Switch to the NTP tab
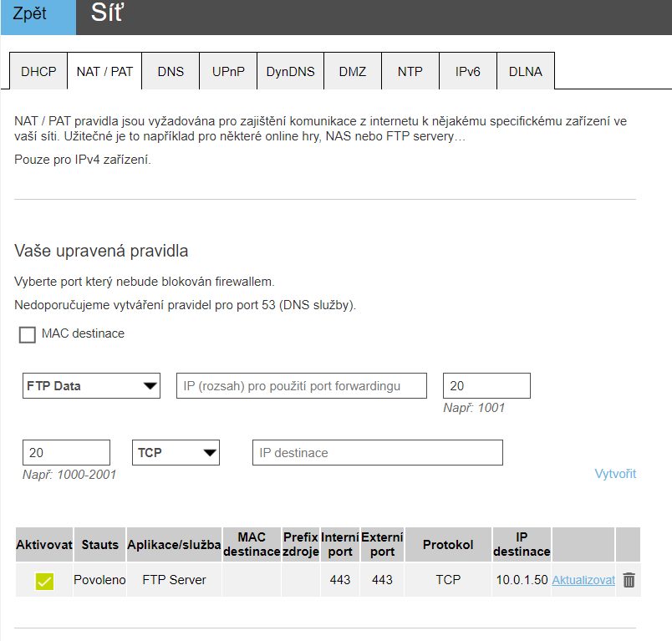Screen dimensions: 672x641 [x=410, y=72]
